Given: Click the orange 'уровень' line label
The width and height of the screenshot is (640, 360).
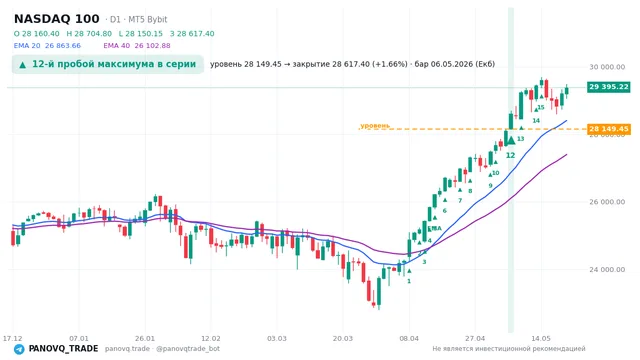Looking at the screenshot, I should 375,125.
